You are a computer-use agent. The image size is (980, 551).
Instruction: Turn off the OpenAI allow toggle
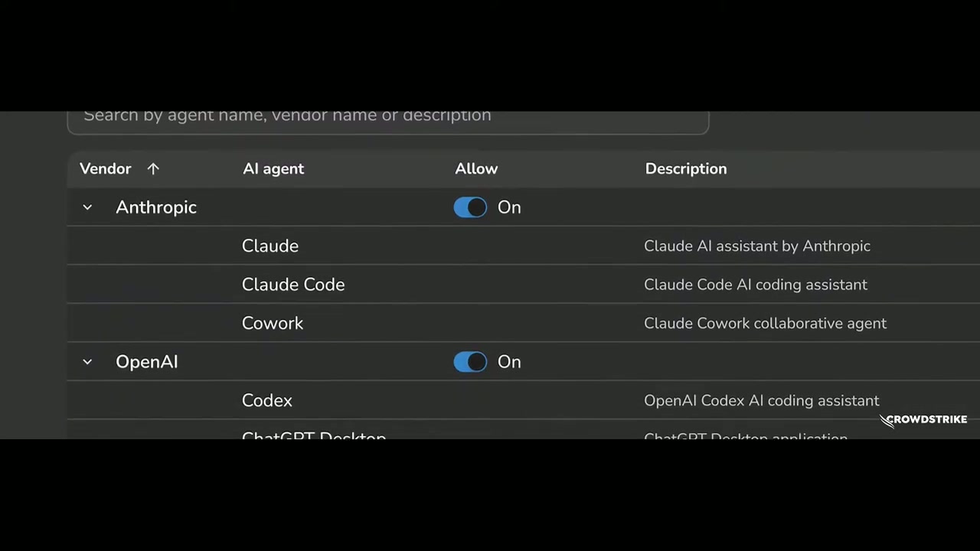click(x=470, y=362)
